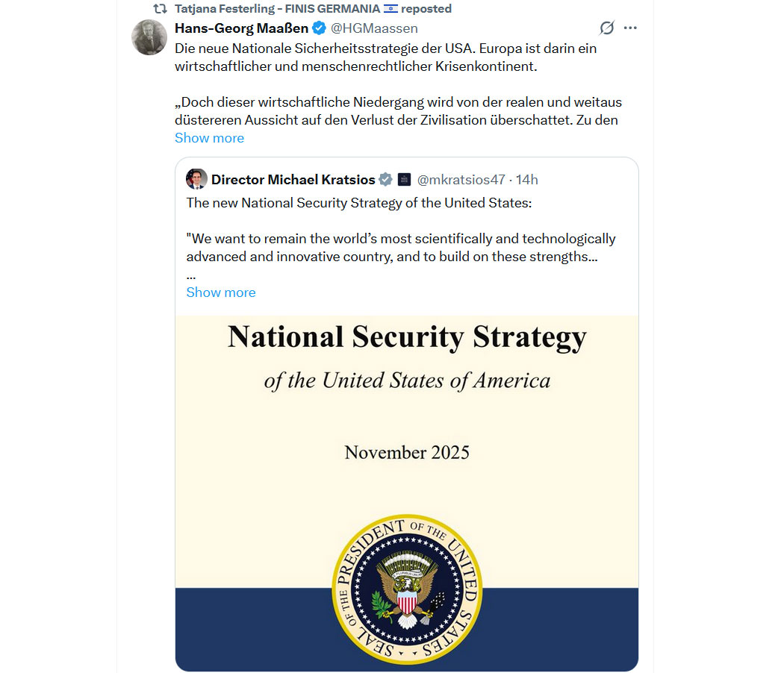784x673 pixels.
Task: Click the gray verified badge beside Kratsios
Action: 385,179
